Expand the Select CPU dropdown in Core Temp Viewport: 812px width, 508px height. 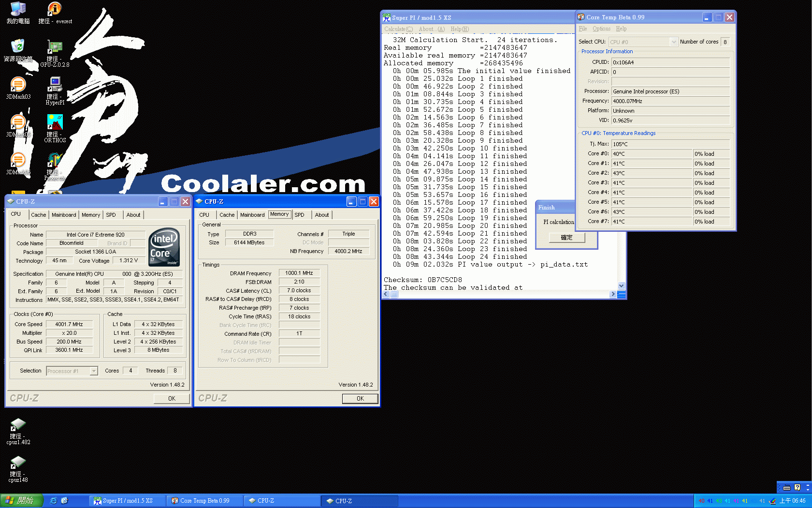674,42
